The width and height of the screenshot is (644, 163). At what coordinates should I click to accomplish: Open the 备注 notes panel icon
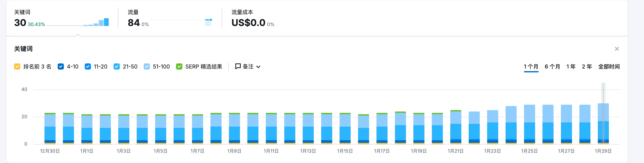238,66
